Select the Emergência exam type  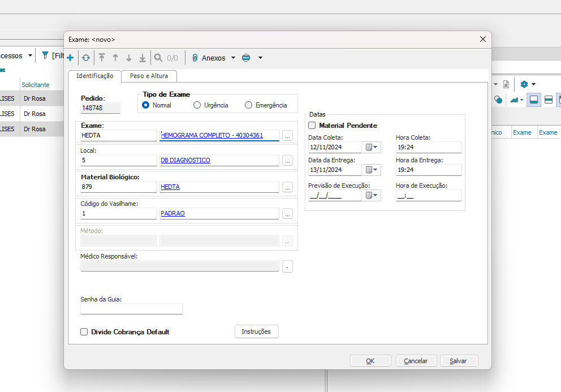click(248, 105)
